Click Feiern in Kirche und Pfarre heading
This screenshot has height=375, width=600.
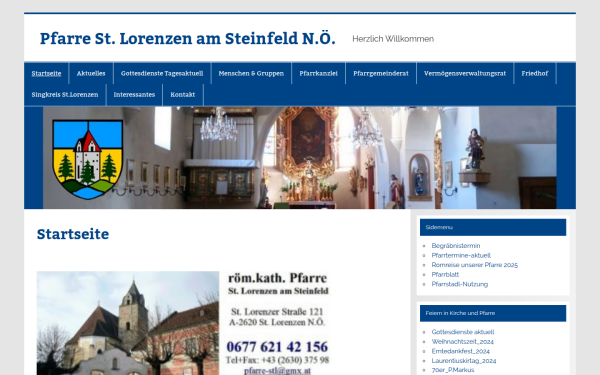coord(493,313)
